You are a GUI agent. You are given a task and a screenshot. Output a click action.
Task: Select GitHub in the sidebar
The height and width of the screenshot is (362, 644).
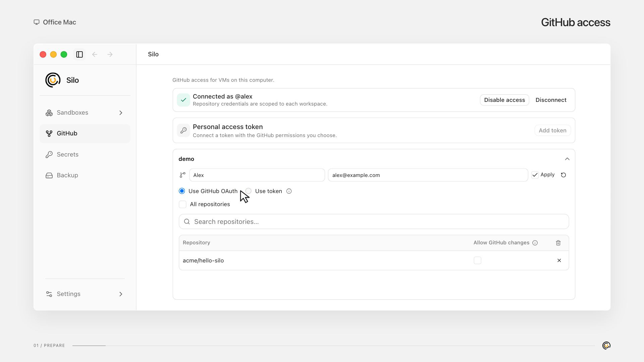coord(85,133)
